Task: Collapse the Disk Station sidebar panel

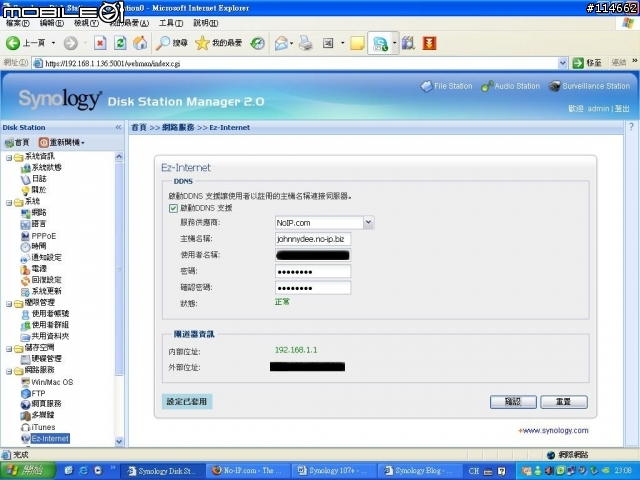Action: 118,127
